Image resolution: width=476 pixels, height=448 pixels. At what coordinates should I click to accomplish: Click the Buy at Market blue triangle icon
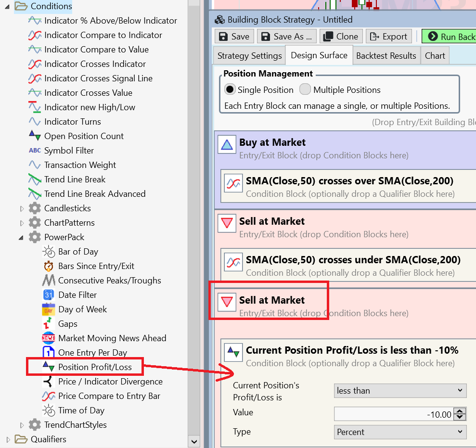pos(227,144)
